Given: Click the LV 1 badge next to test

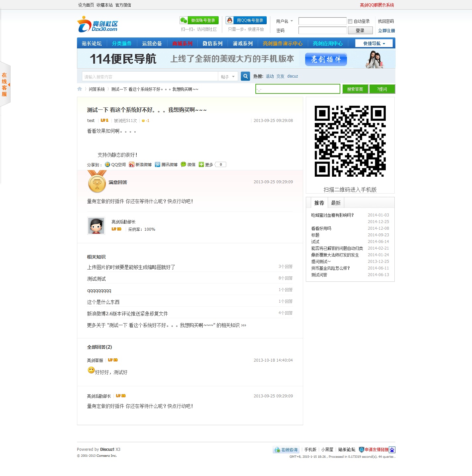Looking at the screenshot, I should click(104, 120).
